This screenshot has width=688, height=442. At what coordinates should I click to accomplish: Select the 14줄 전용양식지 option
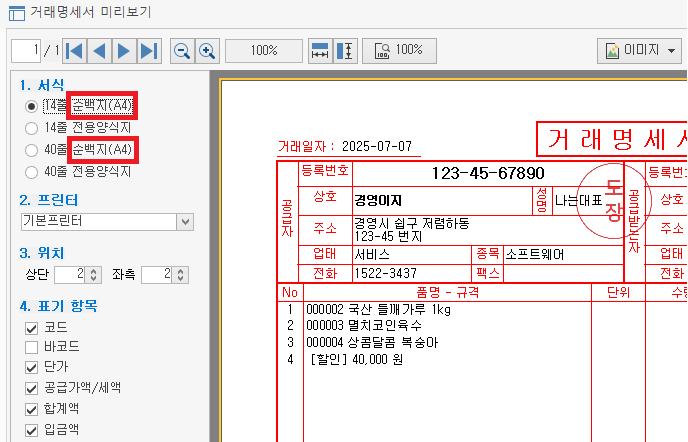(x=32, y=128)
